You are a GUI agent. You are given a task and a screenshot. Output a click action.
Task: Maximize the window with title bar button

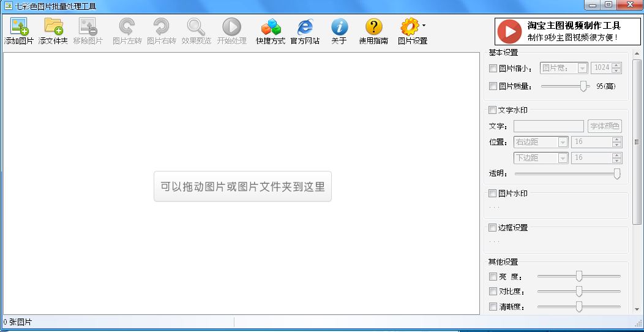pos(608,4)
